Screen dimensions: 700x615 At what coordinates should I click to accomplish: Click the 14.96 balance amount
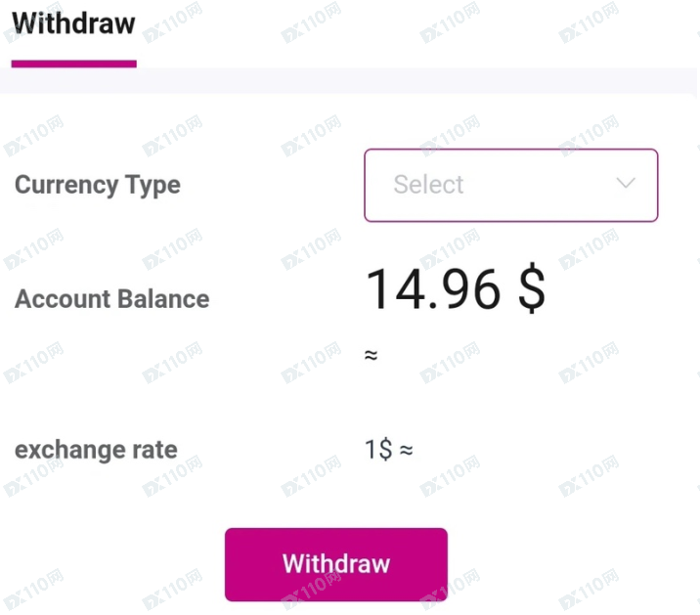(x=433, y=288)
